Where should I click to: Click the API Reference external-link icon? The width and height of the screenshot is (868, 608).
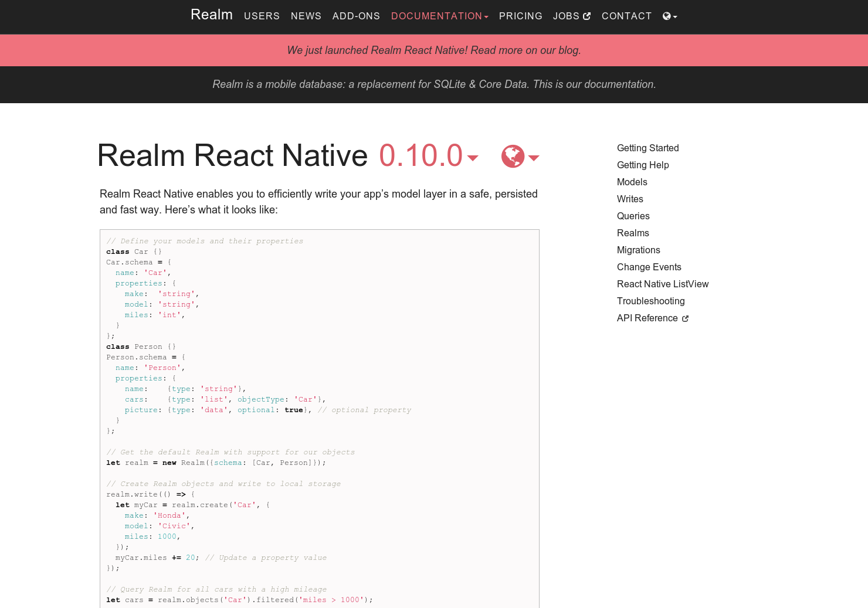click(685, 319)
